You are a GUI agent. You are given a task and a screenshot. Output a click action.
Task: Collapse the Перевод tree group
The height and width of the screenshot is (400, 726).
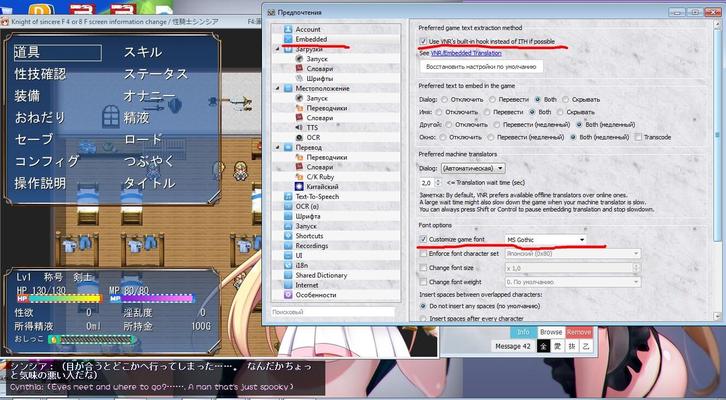coord(277,147)
